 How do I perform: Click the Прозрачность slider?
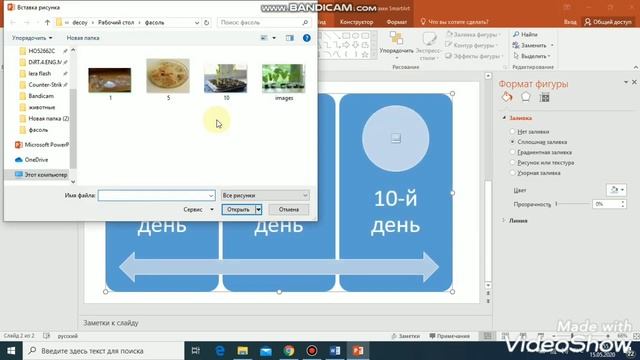coord(572,204)
